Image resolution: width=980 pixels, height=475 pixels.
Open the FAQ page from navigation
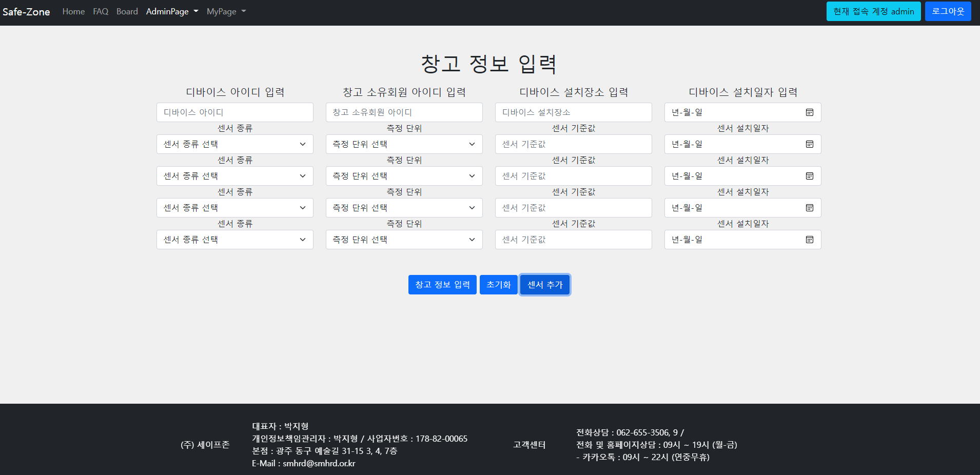tap(101, 11)
